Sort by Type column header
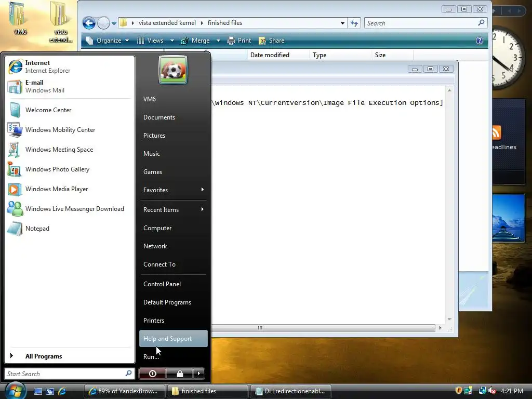Screen dimensions: 532x399 pyautogui.click(x=341, y=55)
